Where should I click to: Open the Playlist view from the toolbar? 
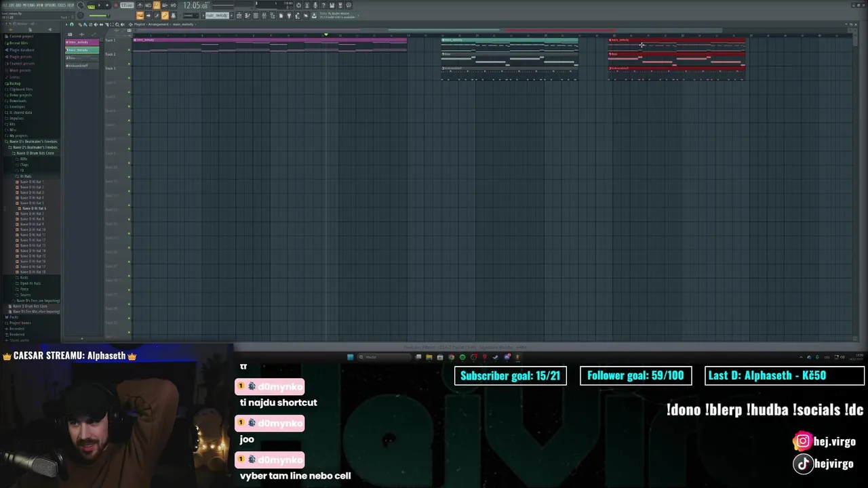[x=239, y=15]
